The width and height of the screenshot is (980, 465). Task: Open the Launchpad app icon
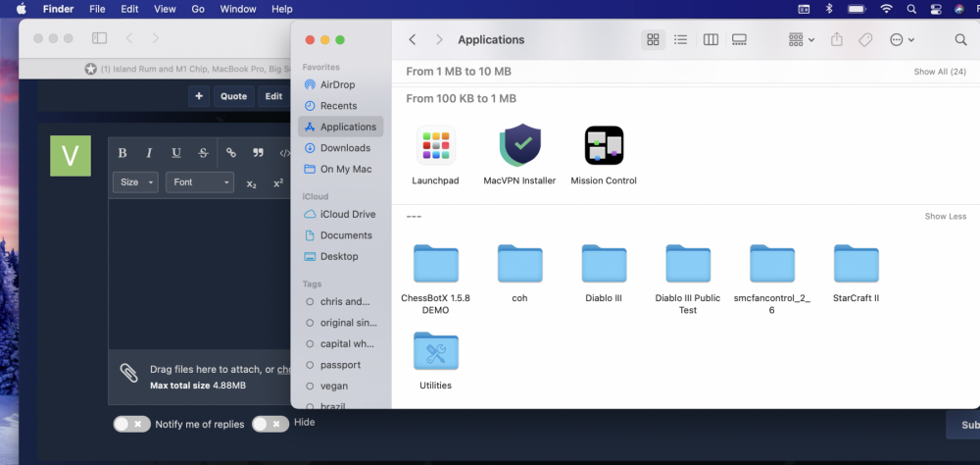[435, 146]
